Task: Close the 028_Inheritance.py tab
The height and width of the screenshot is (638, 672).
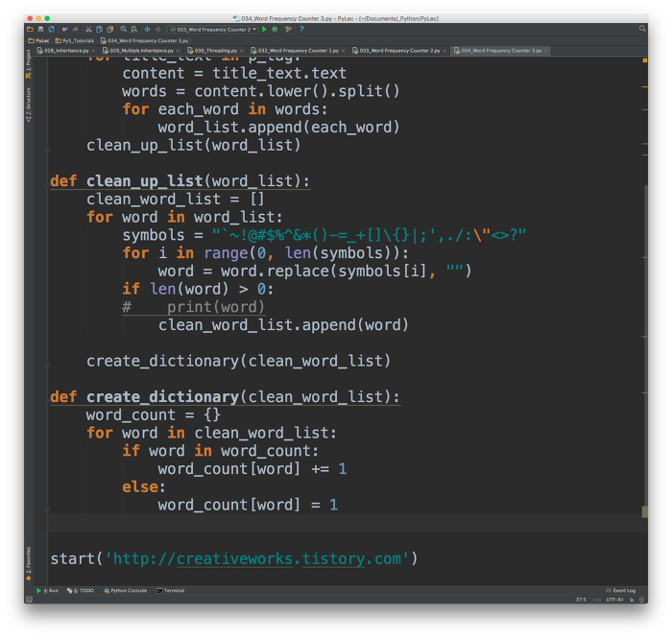Action: (x=93, y=51)
